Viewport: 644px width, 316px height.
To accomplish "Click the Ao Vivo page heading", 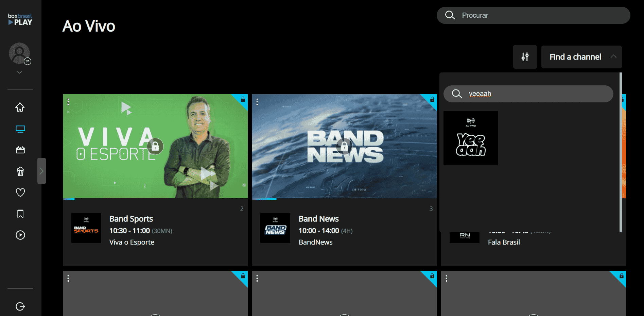I will 89,26.
